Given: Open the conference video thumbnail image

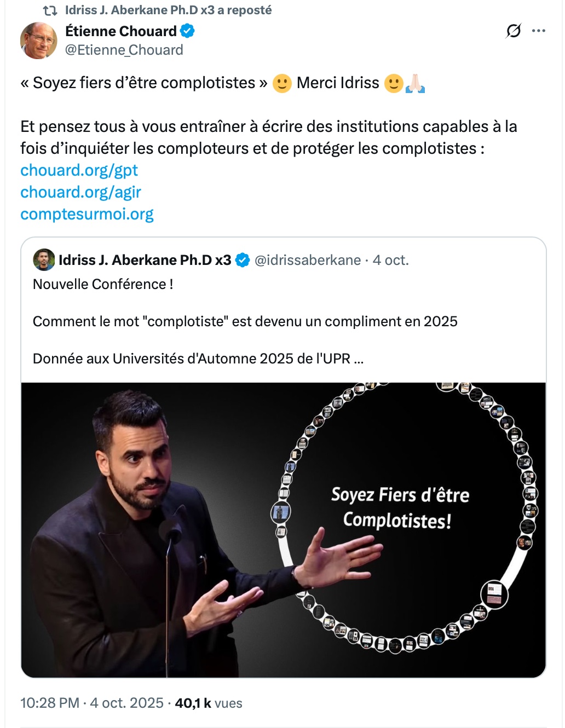Looking at the screenshot, I should pyautogui.click(x=284, y=530).
